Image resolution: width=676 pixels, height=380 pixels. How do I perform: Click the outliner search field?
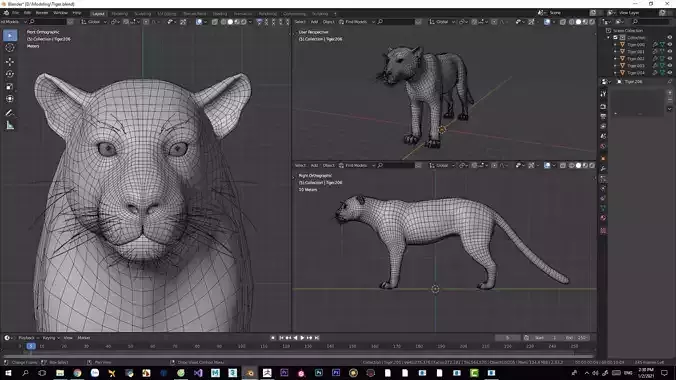point(651,22)
